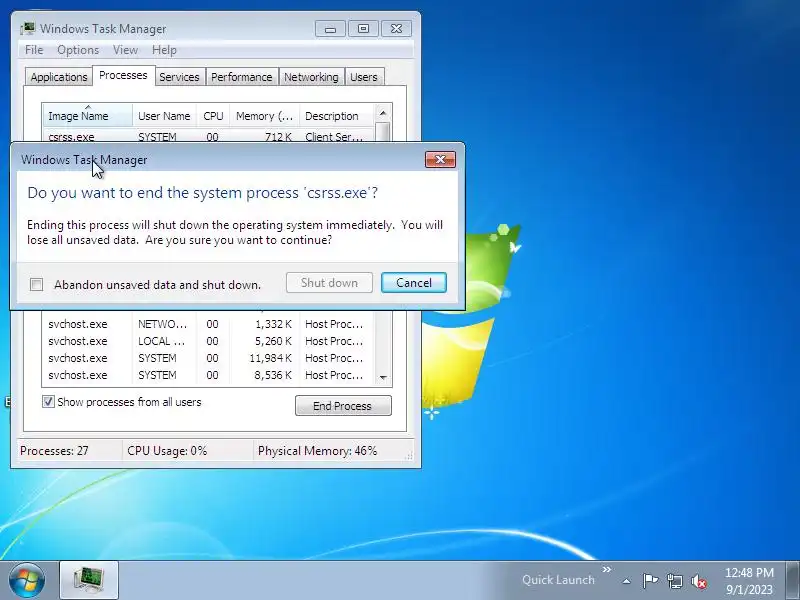This screenshot has width=800, height=600.
Task: Open the network tray icon
Action: [674, 581]
